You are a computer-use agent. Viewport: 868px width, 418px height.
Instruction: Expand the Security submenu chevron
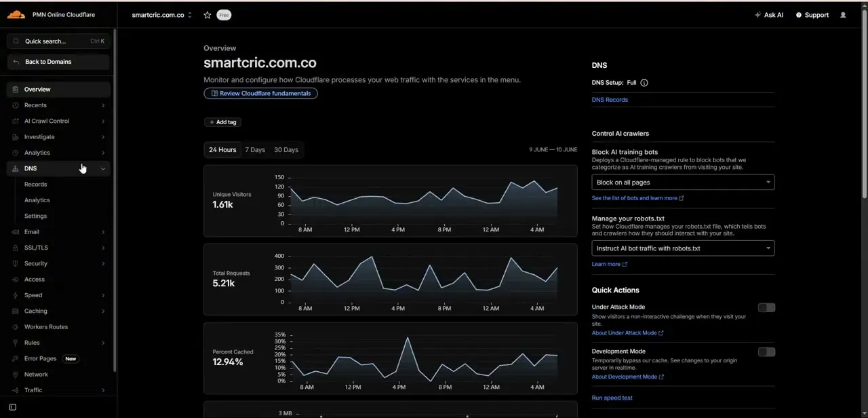103,263
